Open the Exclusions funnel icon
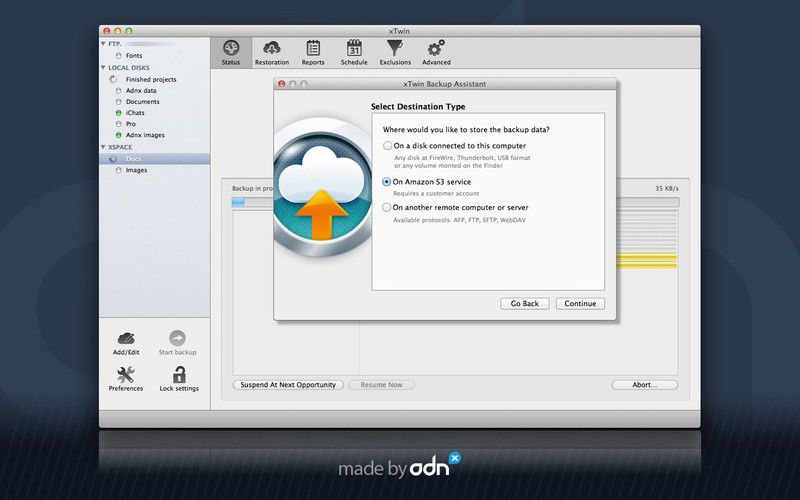The width and height of the screenshot is (800, 500). (x=395, y=48)
